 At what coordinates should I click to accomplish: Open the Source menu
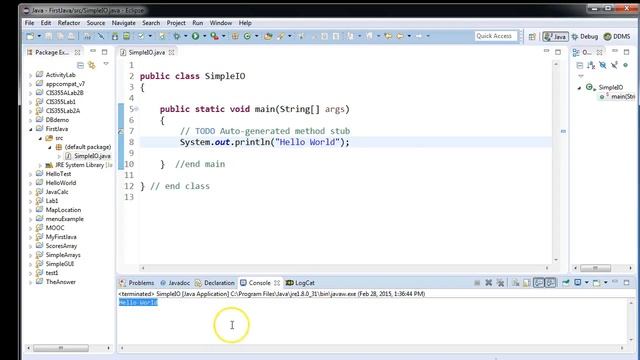tap(96, 23)
